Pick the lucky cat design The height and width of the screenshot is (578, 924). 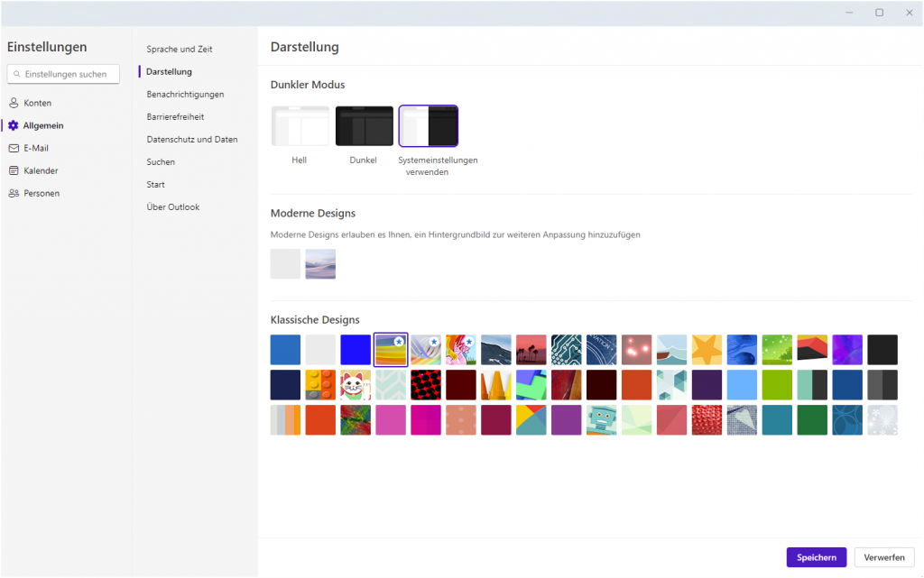coord(356,385)
